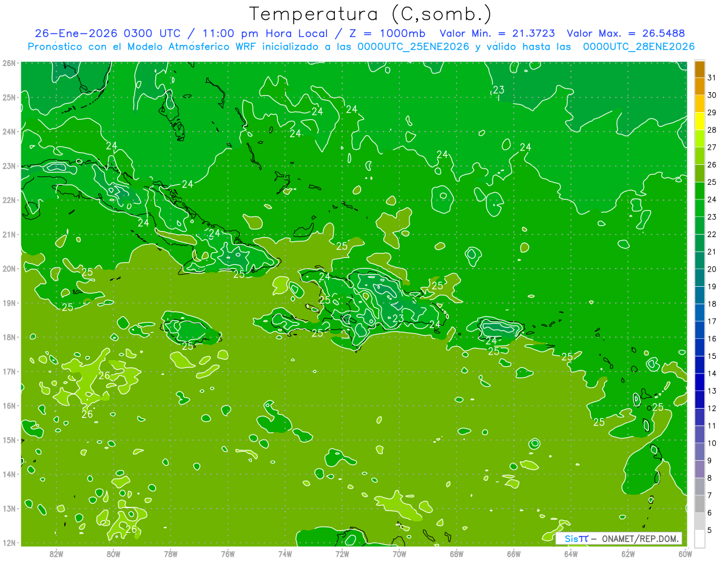The image size is (728, 562).
Task: Click the 22N latitude axis label
Action: (x=8, y=200)
